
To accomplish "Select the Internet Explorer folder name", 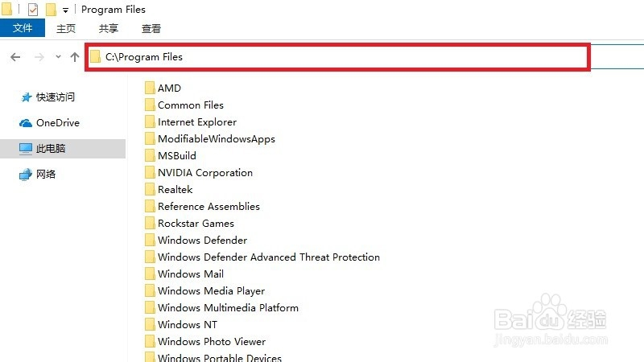I will 197,122.
